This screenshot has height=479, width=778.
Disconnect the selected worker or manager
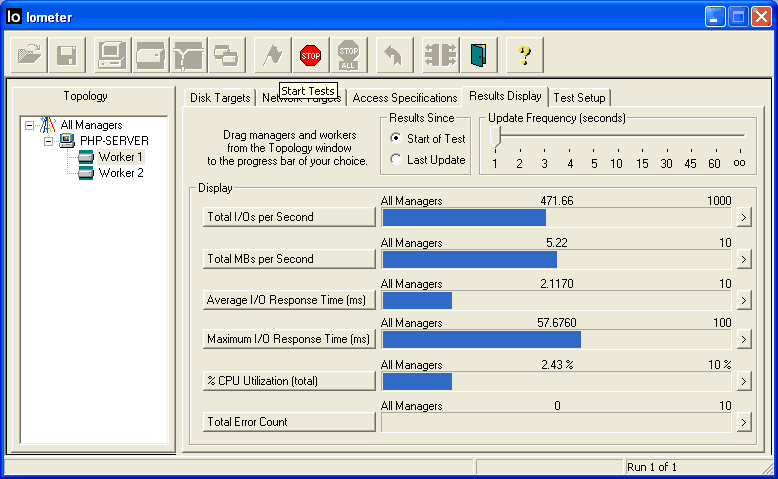coord(440,55)
